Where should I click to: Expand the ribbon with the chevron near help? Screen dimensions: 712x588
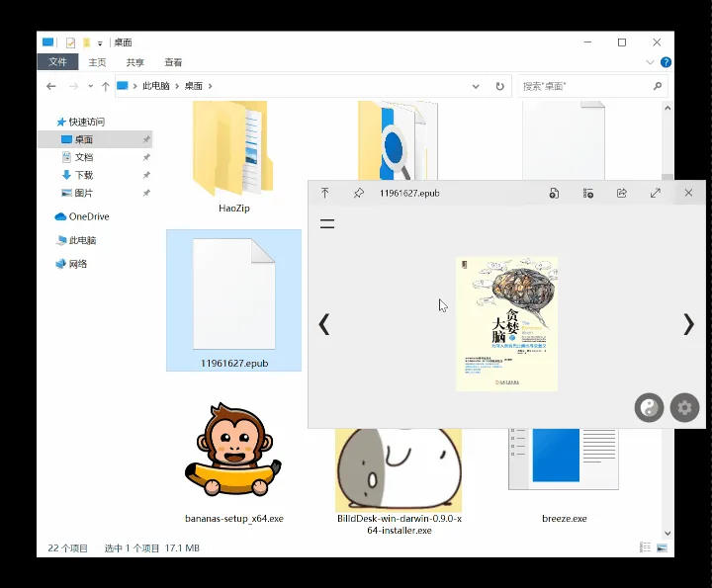tap(650, 62)
